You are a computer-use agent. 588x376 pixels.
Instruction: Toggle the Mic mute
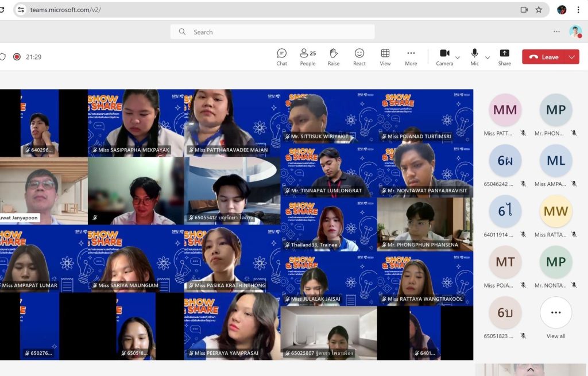coord(474,57)
